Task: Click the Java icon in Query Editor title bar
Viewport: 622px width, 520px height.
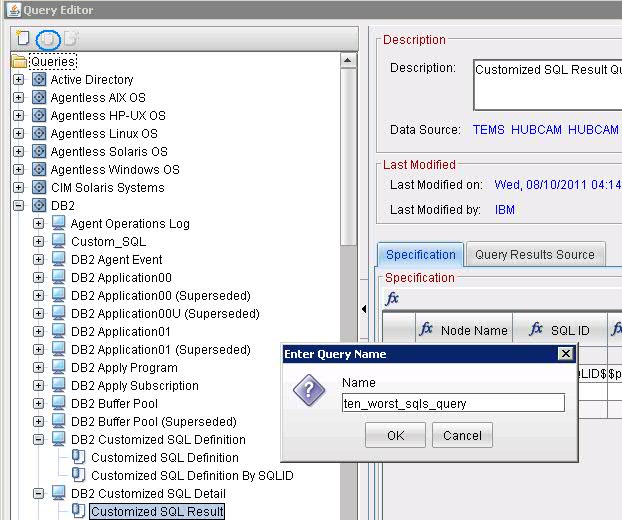Action: [14, 10]
